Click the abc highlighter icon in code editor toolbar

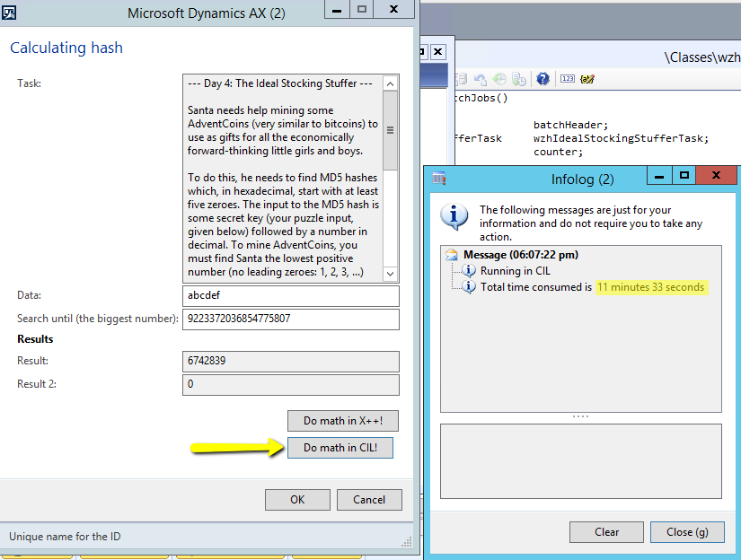pyautogui.click(x=587, y=79)
